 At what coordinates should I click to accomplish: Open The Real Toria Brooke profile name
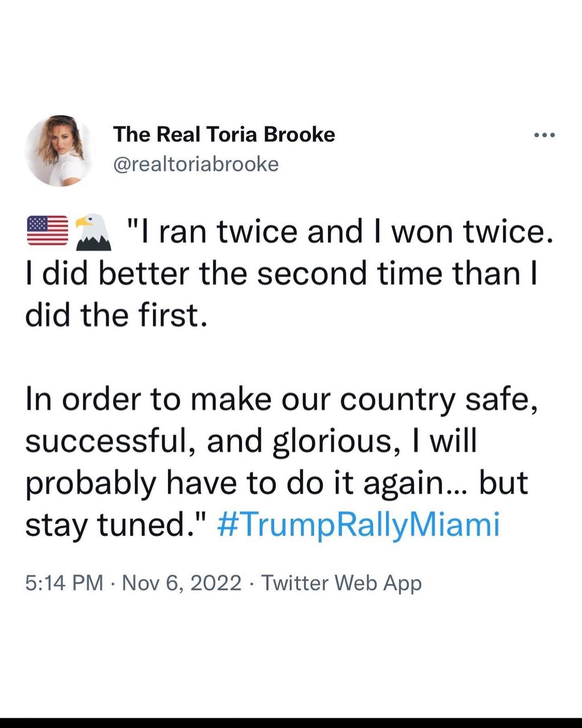[x=224, y=134]
